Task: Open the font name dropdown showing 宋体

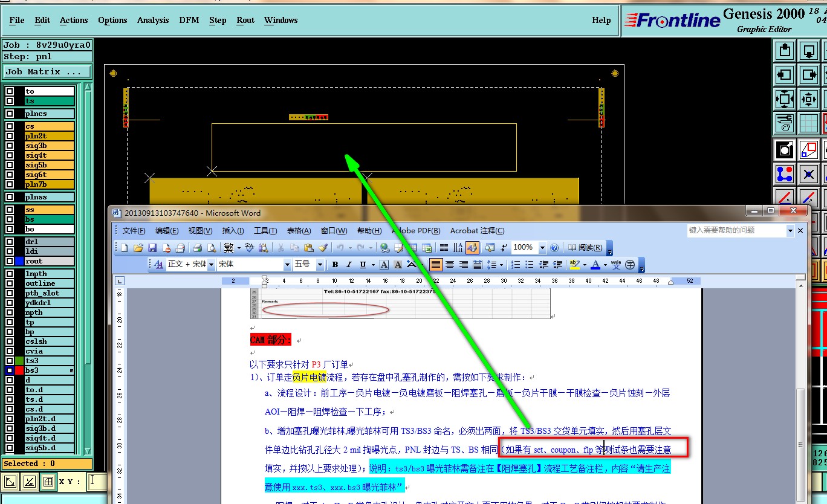Action: [x=287, y=265]
